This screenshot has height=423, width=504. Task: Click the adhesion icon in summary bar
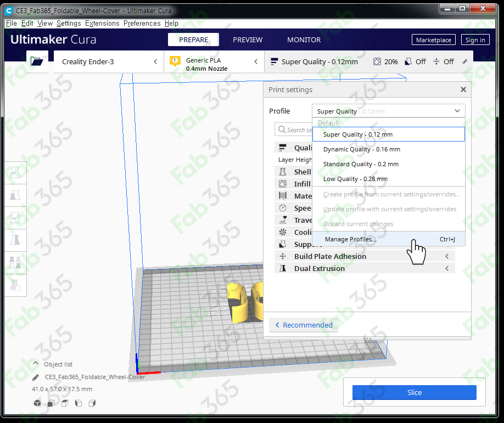tap(436, 61)
